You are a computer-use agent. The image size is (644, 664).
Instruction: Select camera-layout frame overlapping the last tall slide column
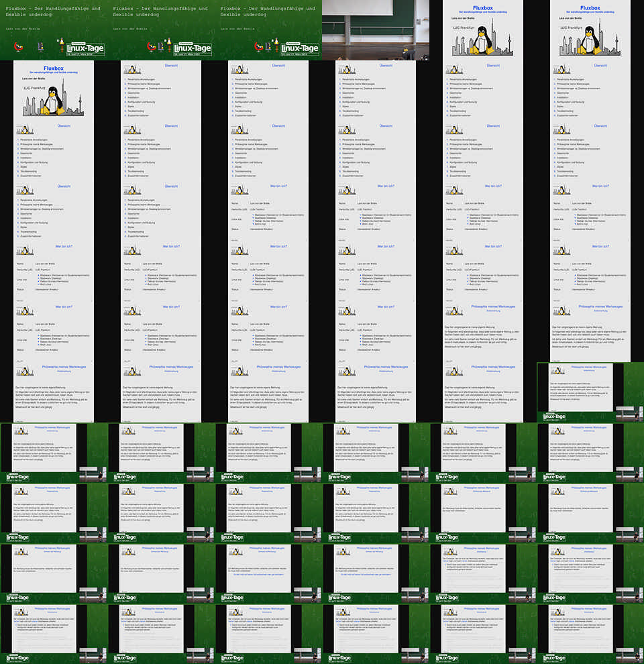pyautogui.click(x=590, y=392)
